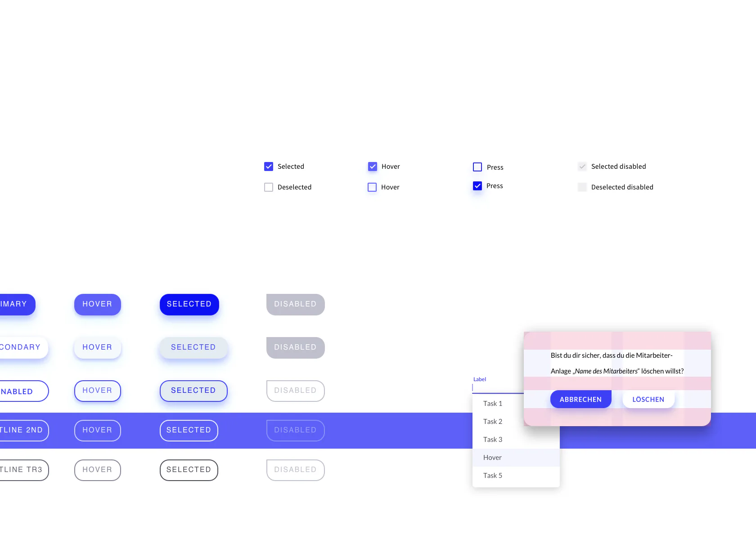Image resolution: width=756 pixels, height=540 pixels.
Task: Click the solid blue primary HOVER button
Action: pos(98,305)
